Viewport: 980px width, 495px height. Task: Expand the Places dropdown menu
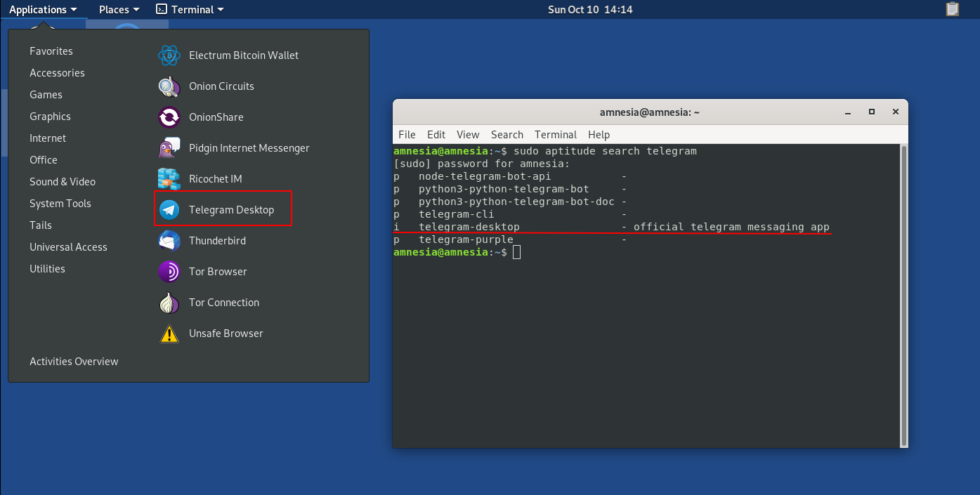click(x=119, y=10)
